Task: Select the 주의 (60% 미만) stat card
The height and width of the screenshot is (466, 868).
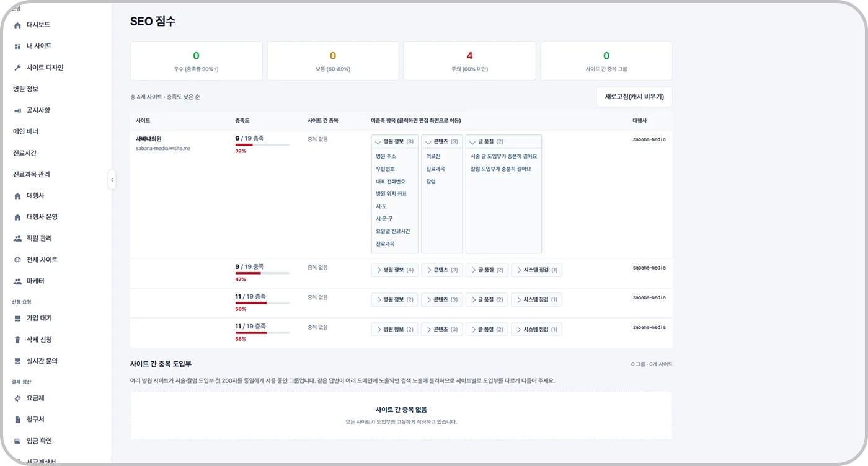Action: pos(469,61)
